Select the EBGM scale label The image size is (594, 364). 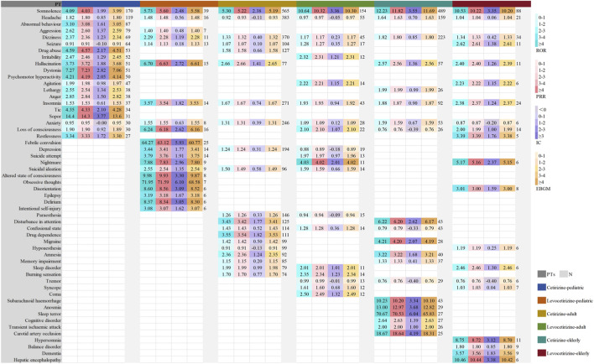tap(543, 189)
